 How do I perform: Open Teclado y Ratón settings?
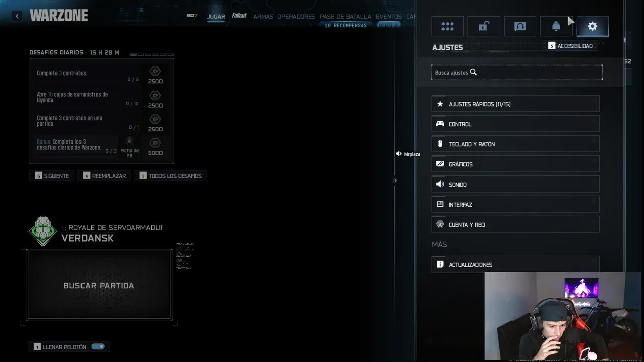(x=515, y=144)
